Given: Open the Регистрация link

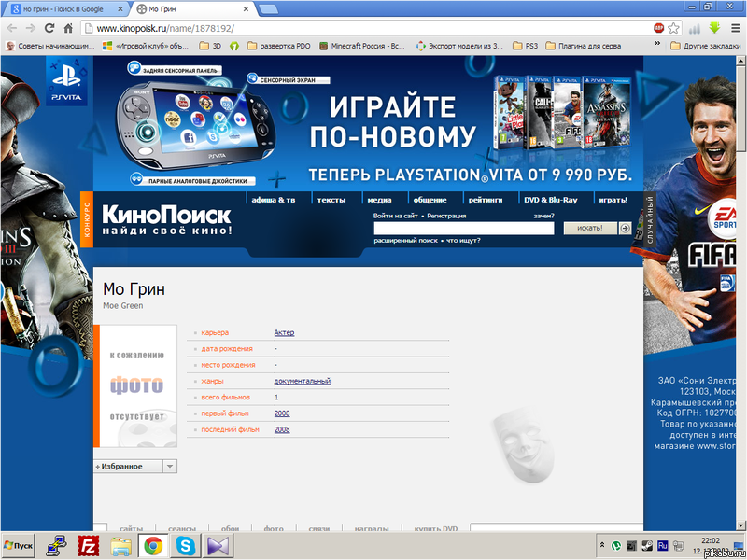Looking at the screenshot, I should [x=446, y=216].
